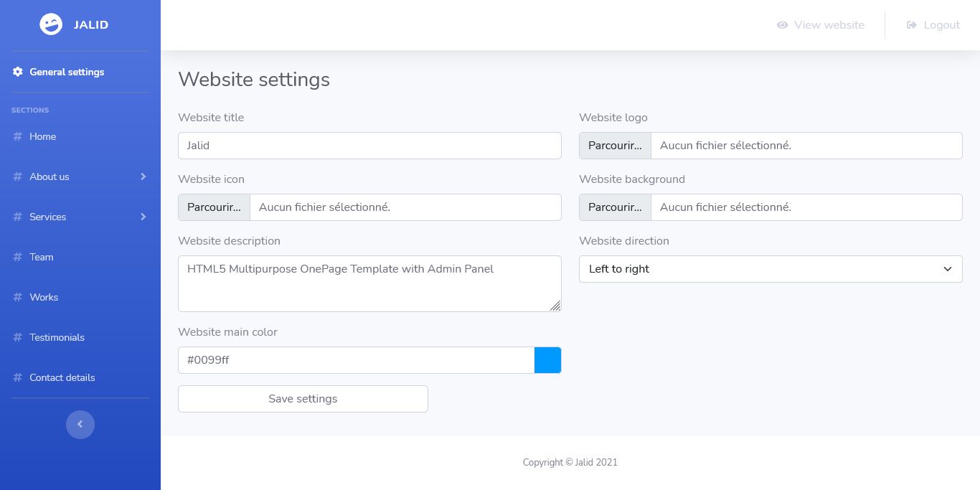Click the General settings gear icon

click(x=18, y=72)
